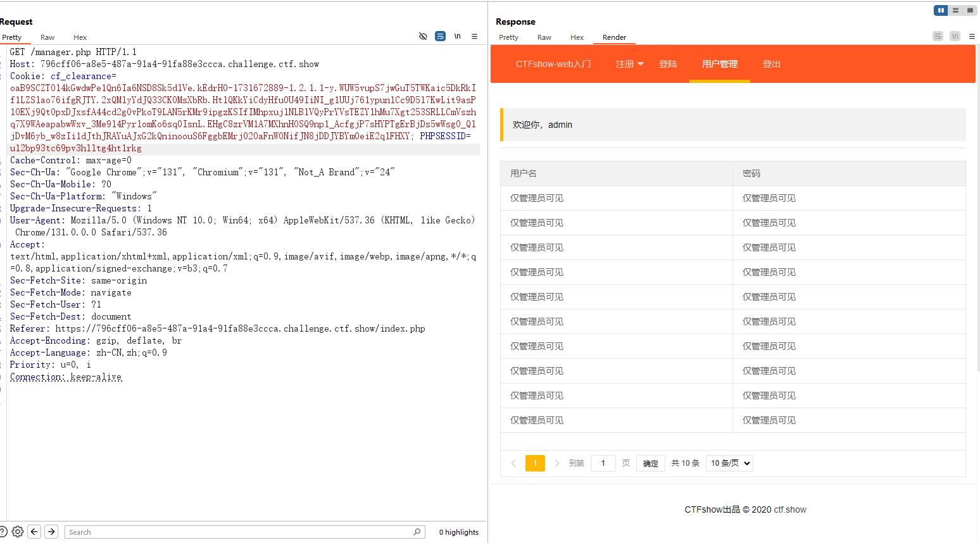The image size is (980, 543).
Task: Open the Response panel hamburger menu
Action: (972, 36)
